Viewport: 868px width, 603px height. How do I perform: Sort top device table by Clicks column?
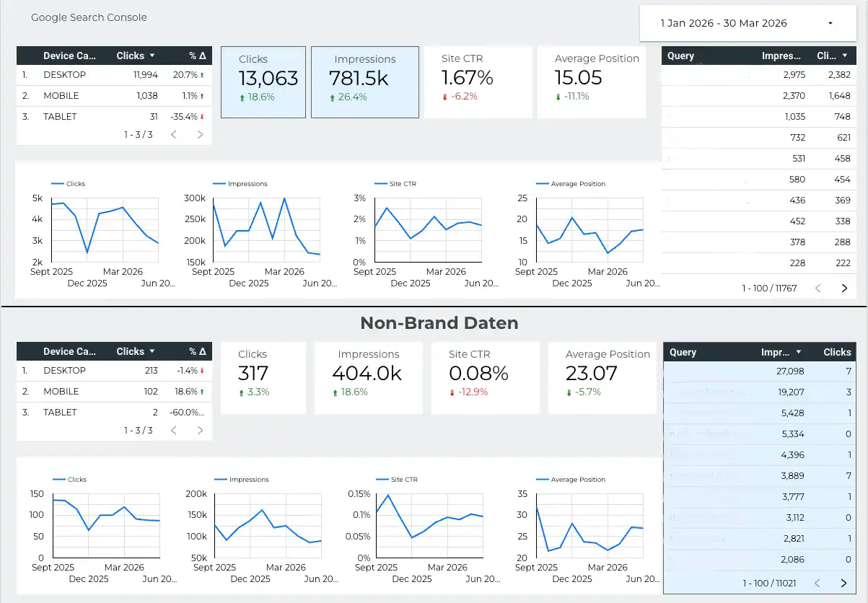[136, 56]
